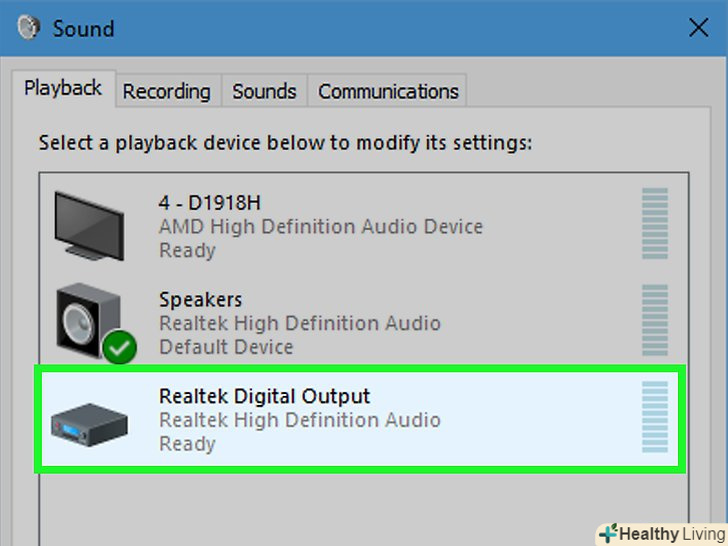Click the Healthy Living logo cross icon
This screenshot has width=728, height=546.
click(607, 533)
